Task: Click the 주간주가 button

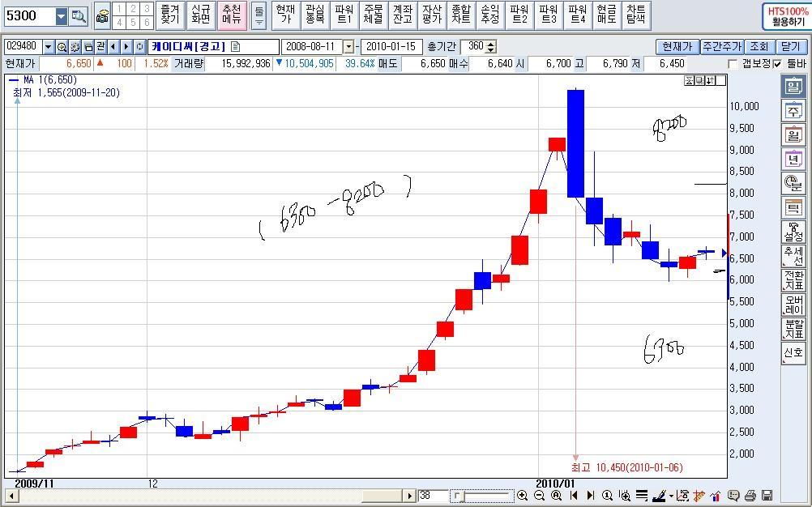Action: tap(722, 46)
